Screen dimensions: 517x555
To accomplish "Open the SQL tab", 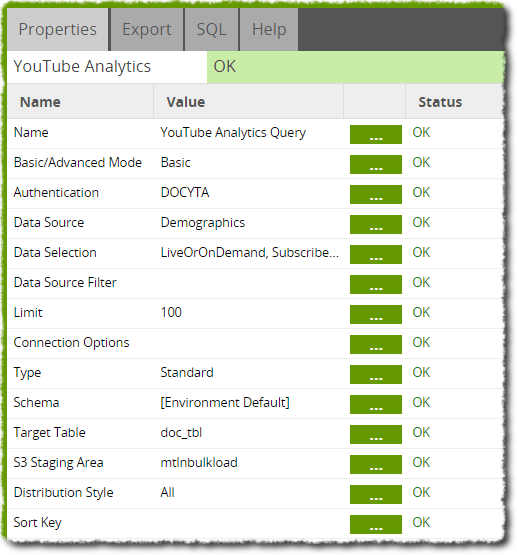I will tap(211, 29).
